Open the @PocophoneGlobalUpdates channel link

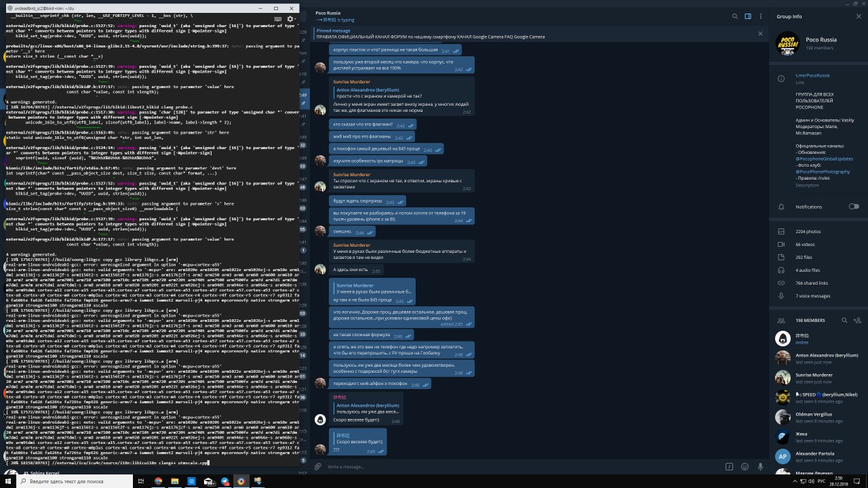825,159
